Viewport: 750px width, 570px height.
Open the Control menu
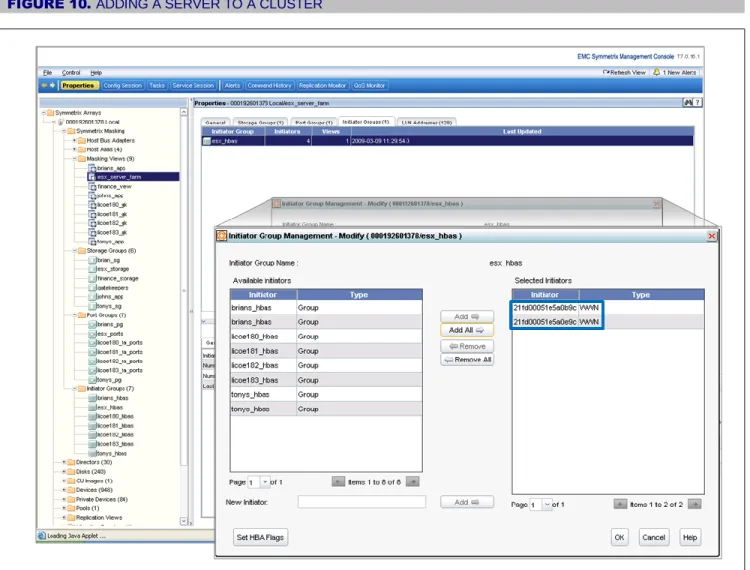click(x=71, y=73)
